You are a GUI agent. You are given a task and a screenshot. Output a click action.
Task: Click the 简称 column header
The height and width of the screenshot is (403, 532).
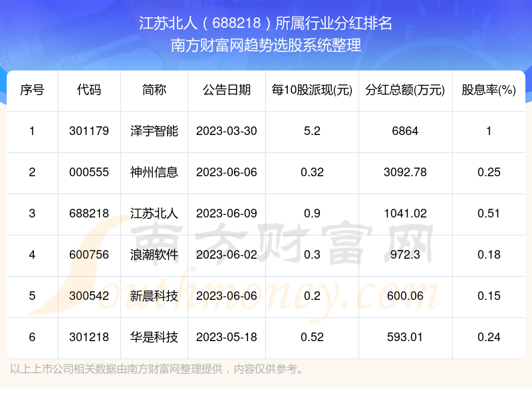tap(154, 90)
